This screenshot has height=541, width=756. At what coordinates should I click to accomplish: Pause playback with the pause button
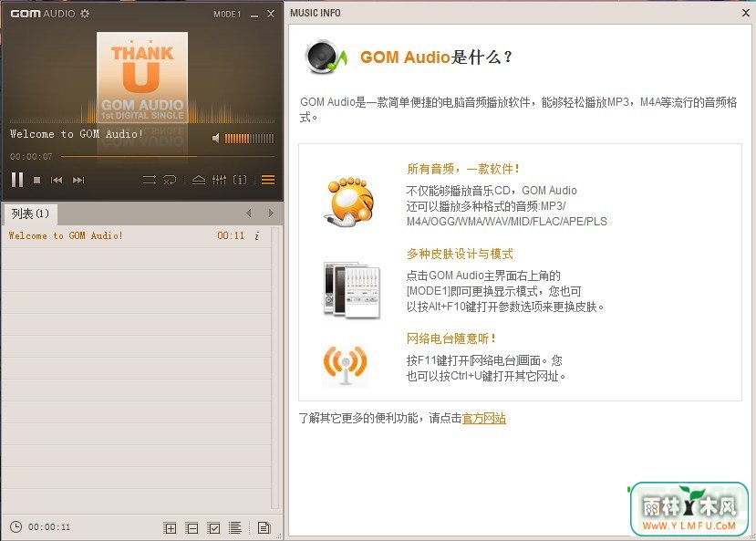point(17,180)
